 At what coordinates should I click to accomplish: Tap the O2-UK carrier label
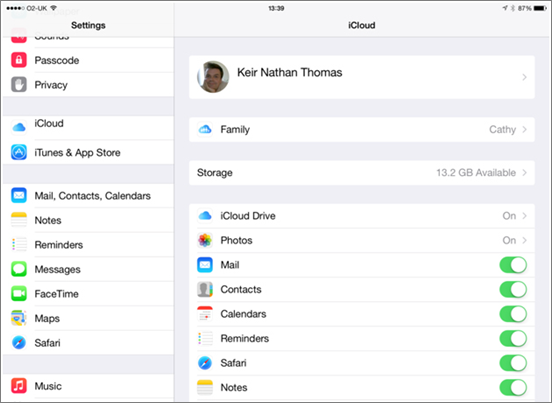(x=37, y=8)
